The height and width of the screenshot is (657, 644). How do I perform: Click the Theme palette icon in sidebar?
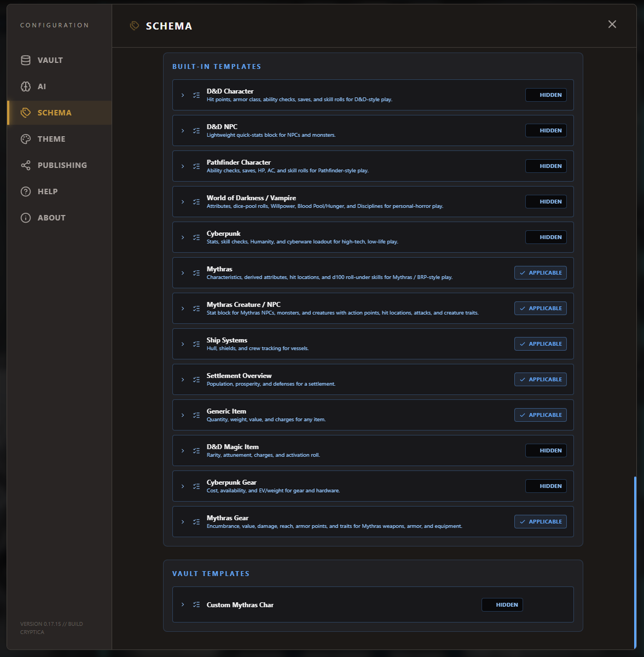pyautogui.click(x=26, y=139)
